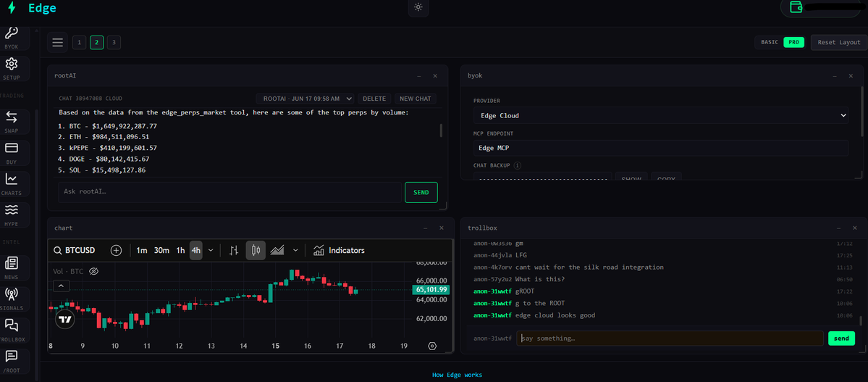The width and height of the screenshot is (868, 382).
Task: Open the ROOTAI Jun 17 chat dropdown
Action: click(x=305, y=99)
